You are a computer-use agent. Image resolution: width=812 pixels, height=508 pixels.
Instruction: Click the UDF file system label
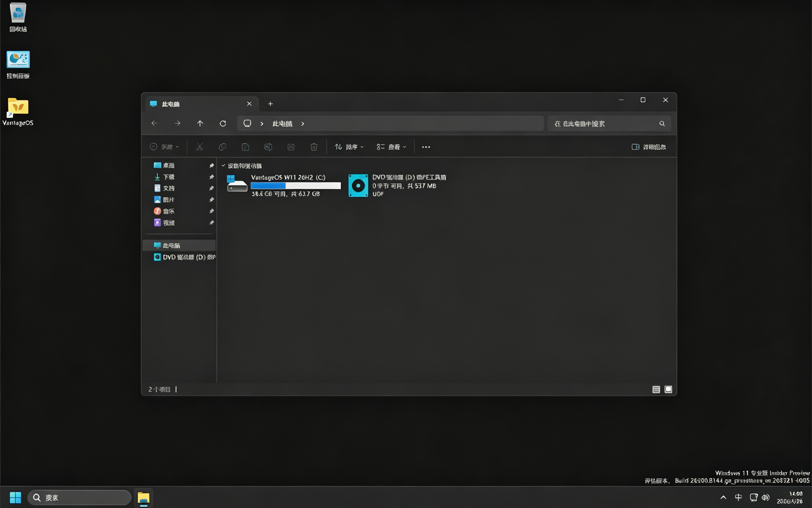378,194
